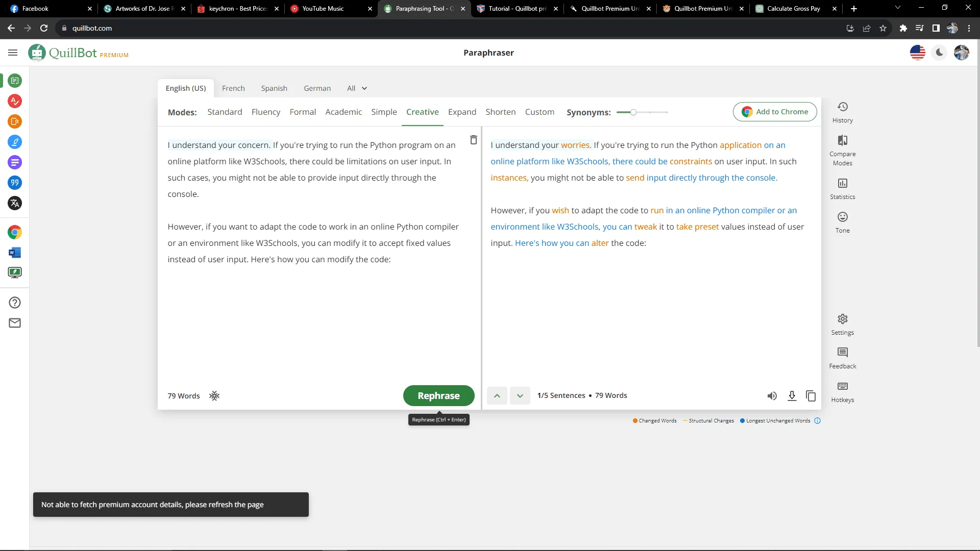The width and height of the screenshot is (980, 551).
Task: Switch to Academic mode
Action: pos(344,112)
